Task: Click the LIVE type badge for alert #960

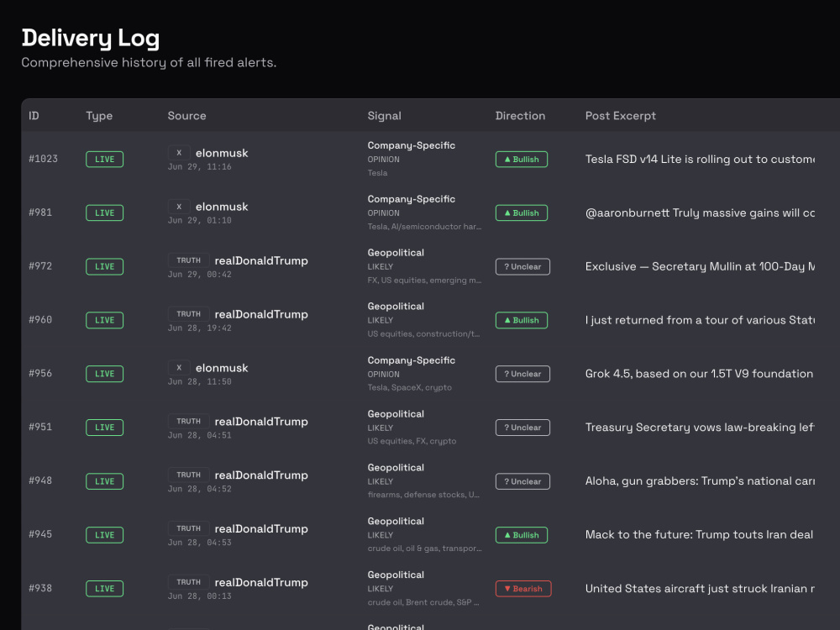Action: point(104,320)
